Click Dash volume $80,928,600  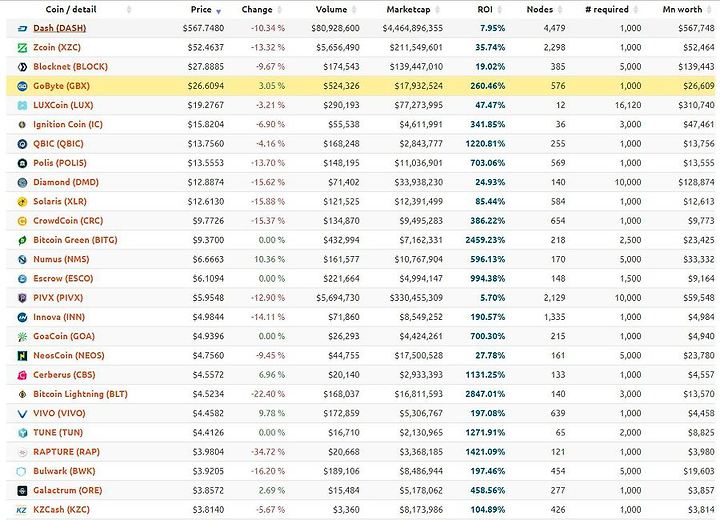pyautogui.click(x=335, y=28)
